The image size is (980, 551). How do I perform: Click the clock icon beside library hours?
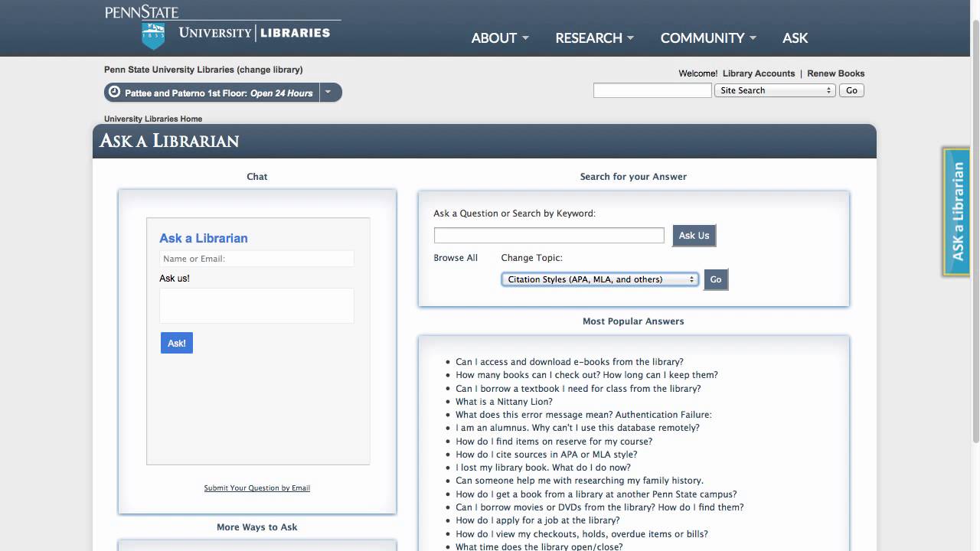[115, 93]
